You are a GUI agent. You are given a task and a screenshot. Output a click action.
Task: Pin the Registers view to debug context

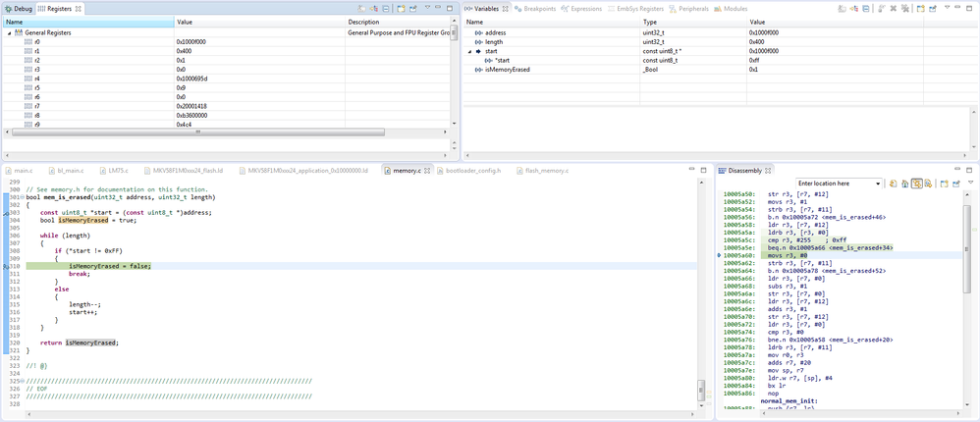pyautogui.click(x=413, y=9)
